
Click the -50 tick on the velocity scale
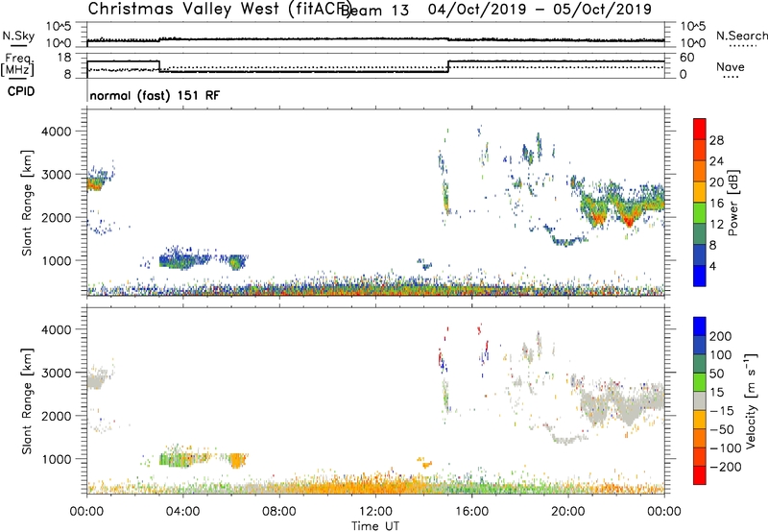coord(722,430)
